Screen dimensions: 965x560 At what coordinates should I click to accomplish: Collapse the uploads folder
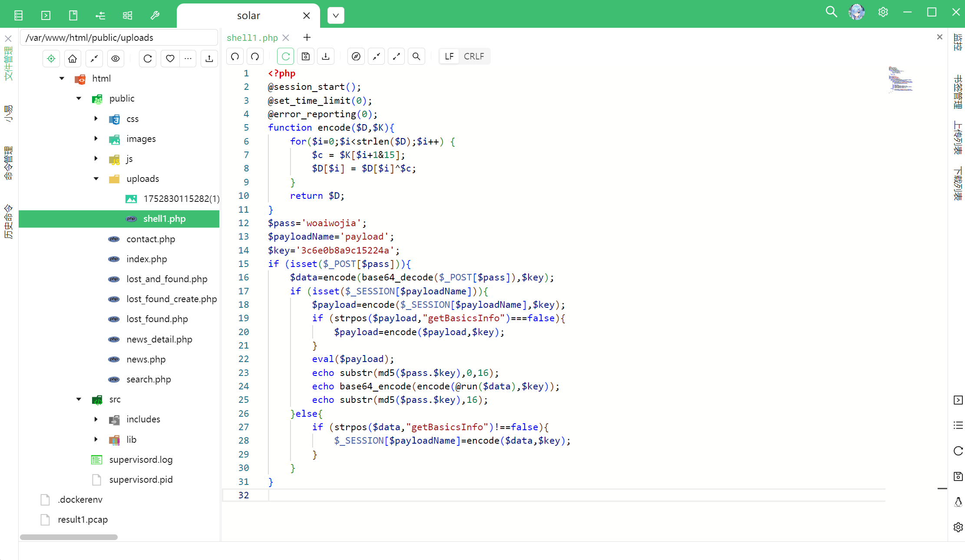coord(96,179)
